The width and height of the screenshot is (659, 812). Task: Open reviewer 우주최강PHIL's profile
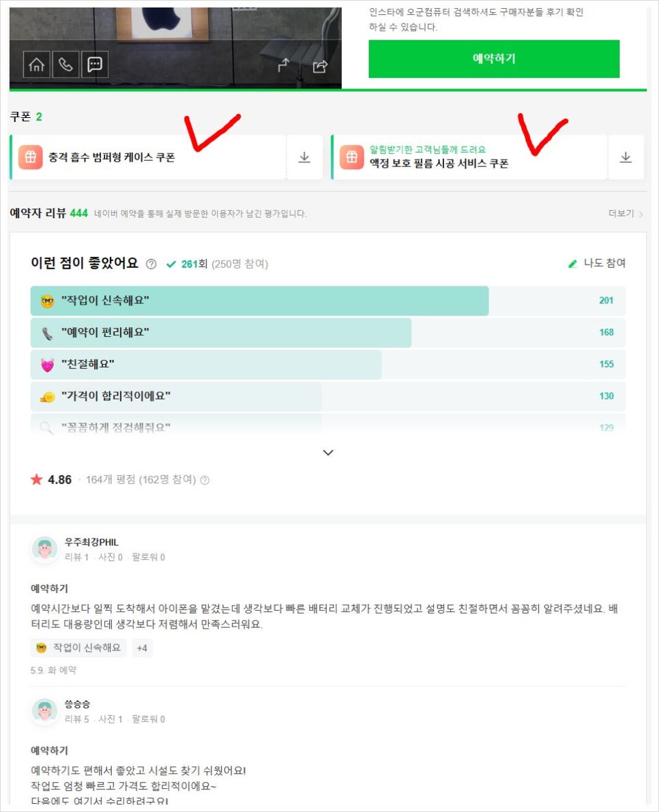coord(91,542)
